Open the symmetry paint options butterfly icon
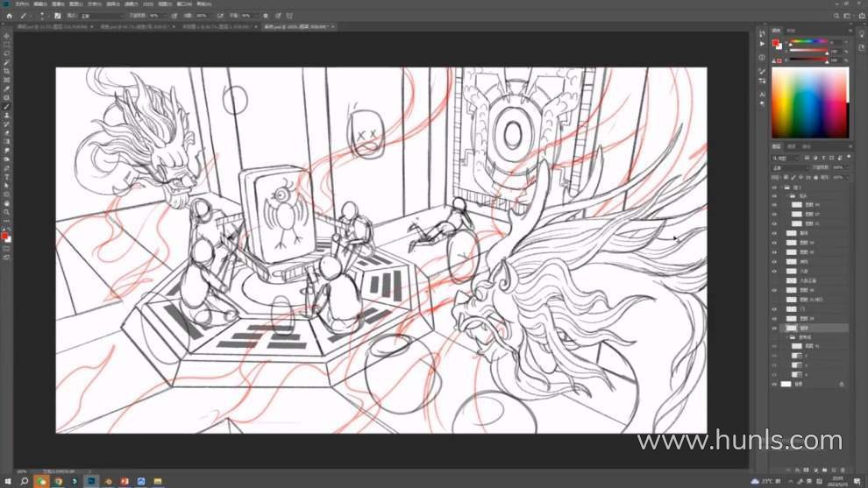The width and height of the screenshot is (868, 488). 289,16
